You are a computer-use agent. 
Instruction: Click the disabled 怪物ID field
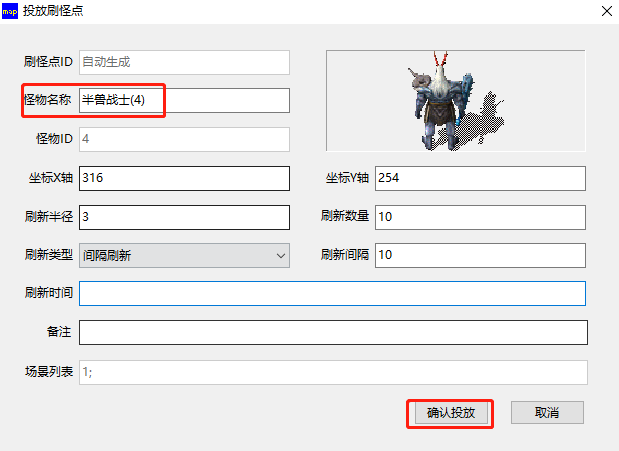[184, 139]
